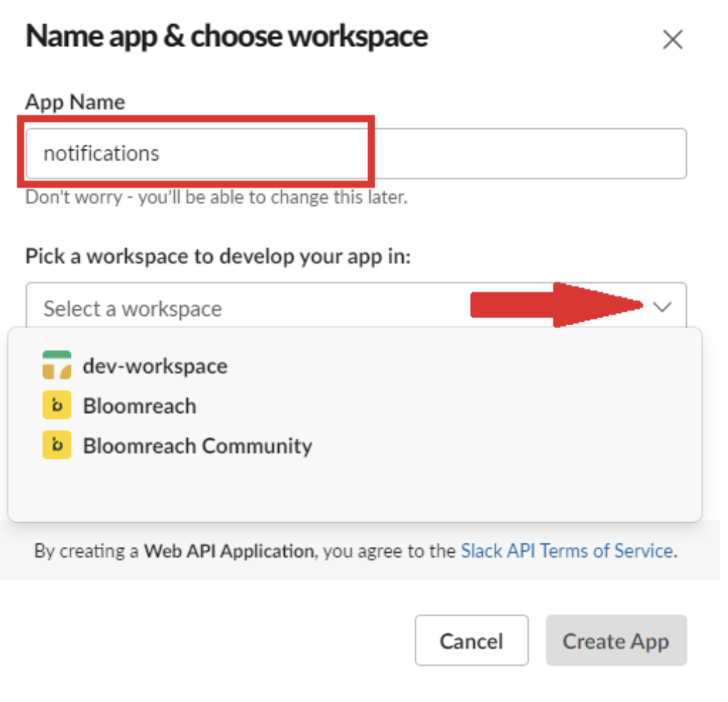The image size is (728, 702).
Task: Click the App Name input field
Action: click(356, 153)
